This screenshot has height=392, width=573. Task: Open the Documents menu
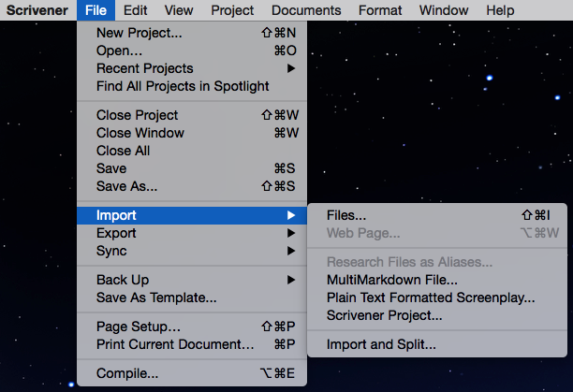(306, 10)
